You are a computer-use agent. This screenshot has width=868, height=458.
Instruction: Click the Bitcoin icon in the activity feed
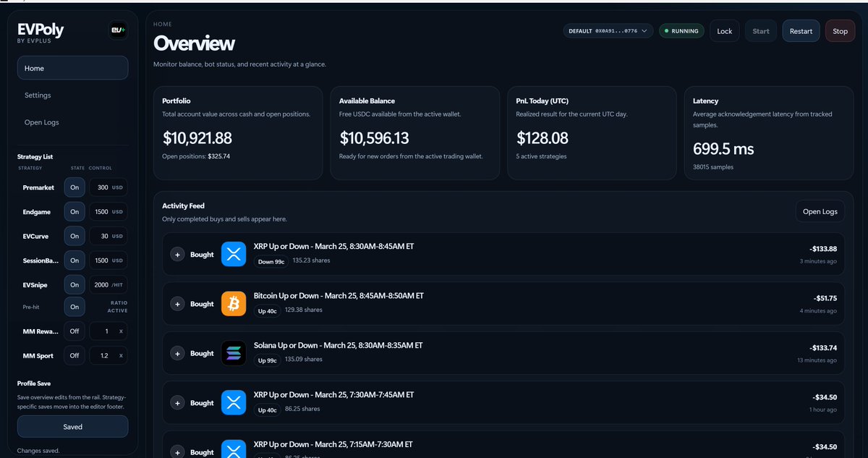click(233, 303)
